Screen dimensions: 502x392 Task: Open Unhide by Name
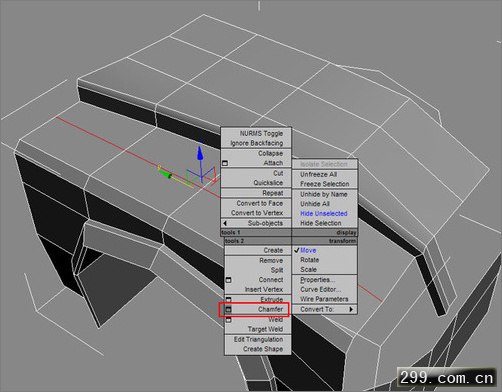(324, 194)
